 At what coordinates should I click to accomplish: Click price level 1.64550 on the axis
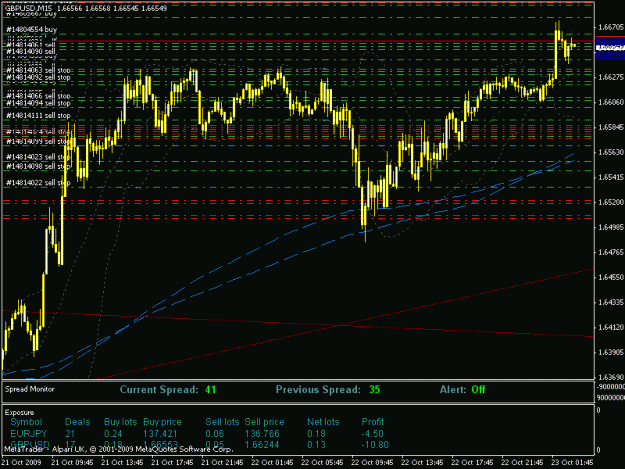click(x=611, y=277)
